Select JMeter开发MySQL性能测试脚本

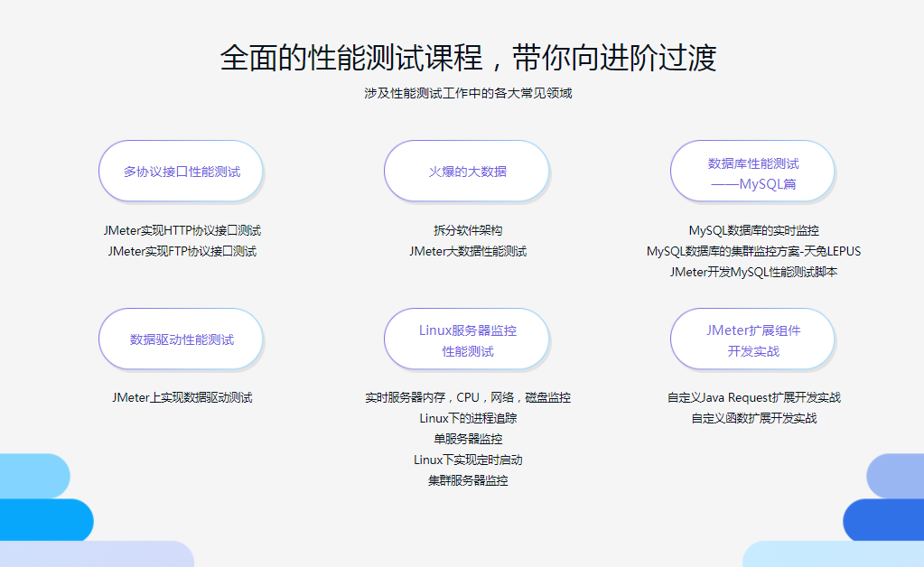click(752, 273)
